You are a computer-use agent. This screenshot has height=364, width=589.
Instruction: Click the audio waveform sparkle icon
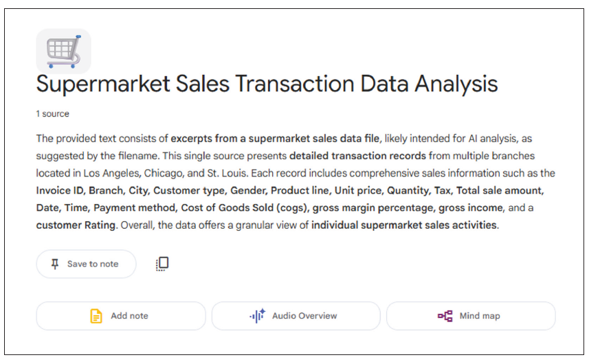point(257,316)
